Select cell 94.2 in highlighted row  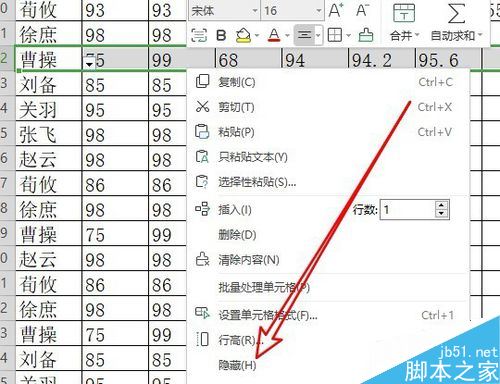click(x=382, y=59)
